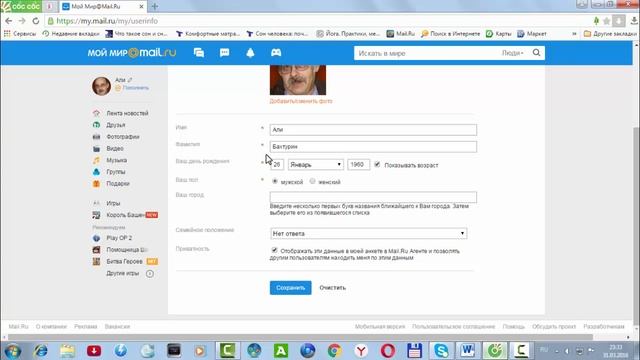
Task: Open Фотографии in the sidebar
Action: pos(123,137)
